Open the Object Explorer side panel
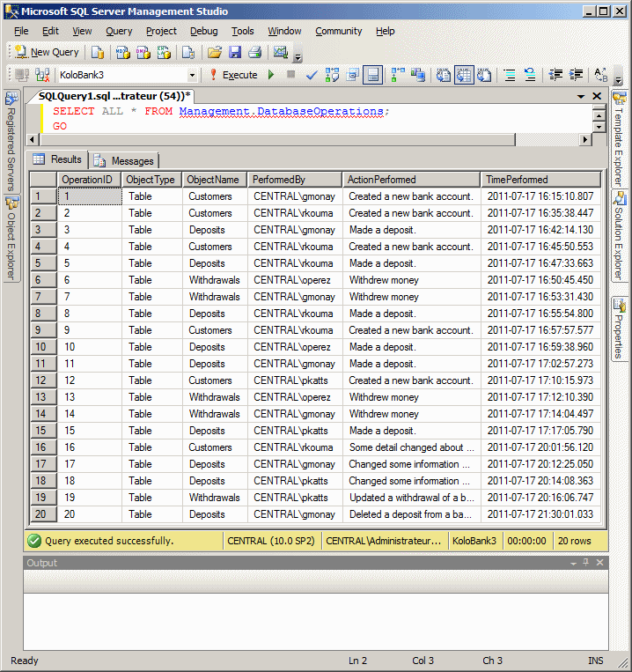This screenshot has height=672, width=632. [x=11, y=239]
